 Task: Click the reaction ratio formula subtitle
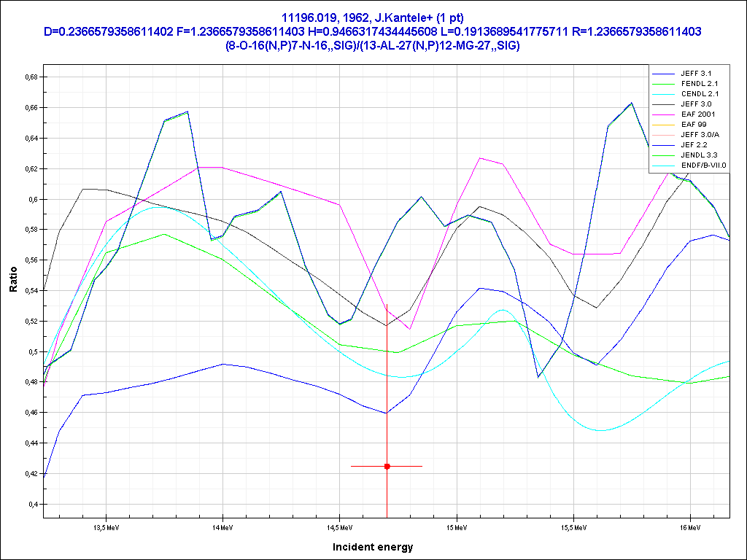(373, 45)
